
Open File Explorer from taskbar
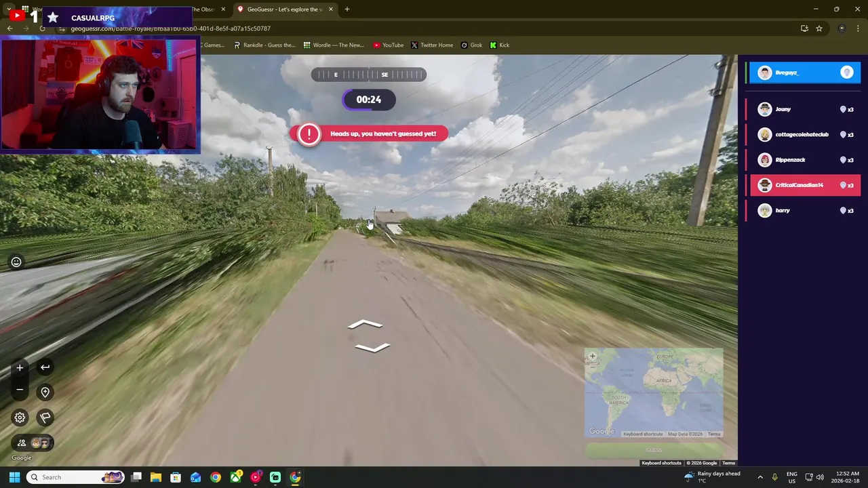pyautogui.click(x=155, y=477)
